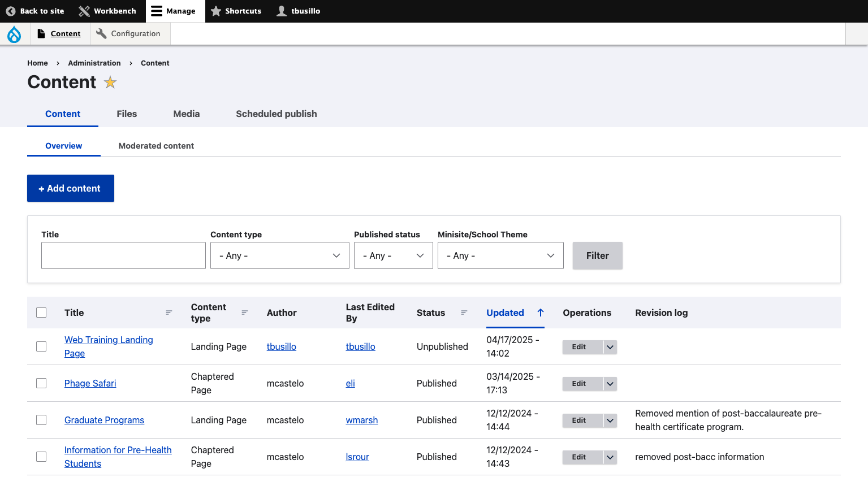The height and width of the screenshot is (477, 868).
Task: Click the sort icon next to Title column
Action: pyautogui.click(x=169, y=313)
